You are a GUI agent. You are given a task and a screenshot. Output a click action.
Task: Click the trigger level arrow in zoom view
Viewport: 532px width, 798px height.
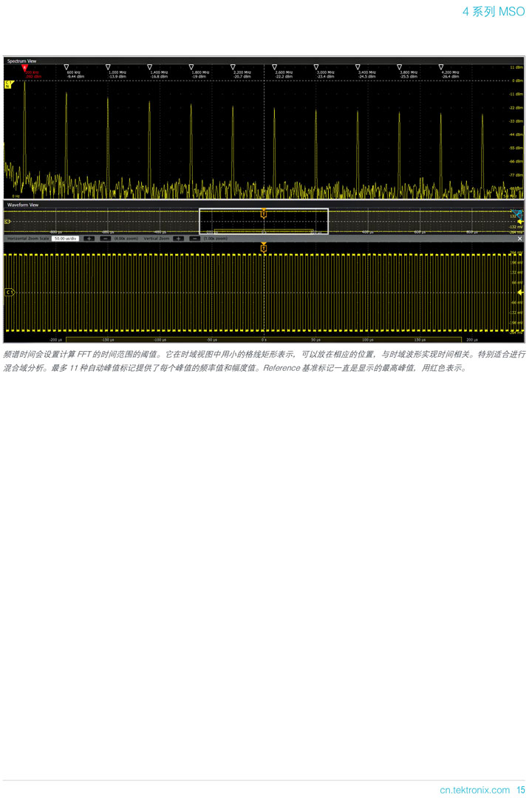(x=519, y=292)
